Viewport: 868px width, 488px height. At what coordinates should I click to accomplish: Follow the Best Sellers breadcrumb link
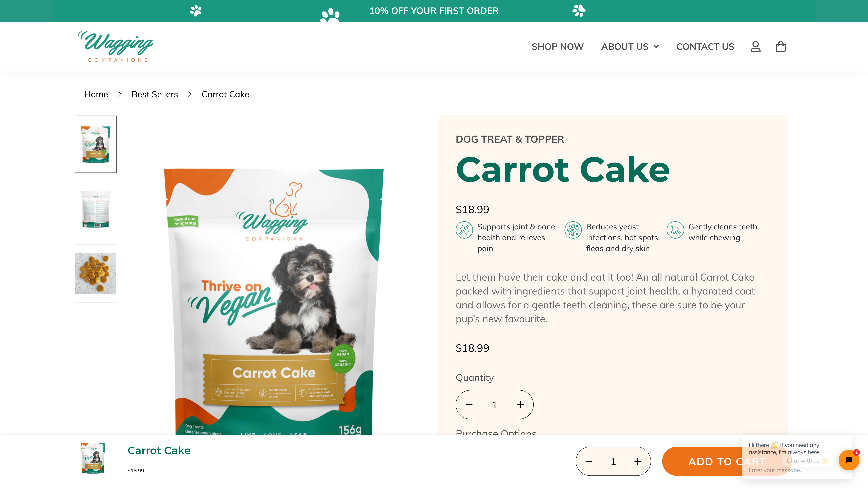point(155,94)
